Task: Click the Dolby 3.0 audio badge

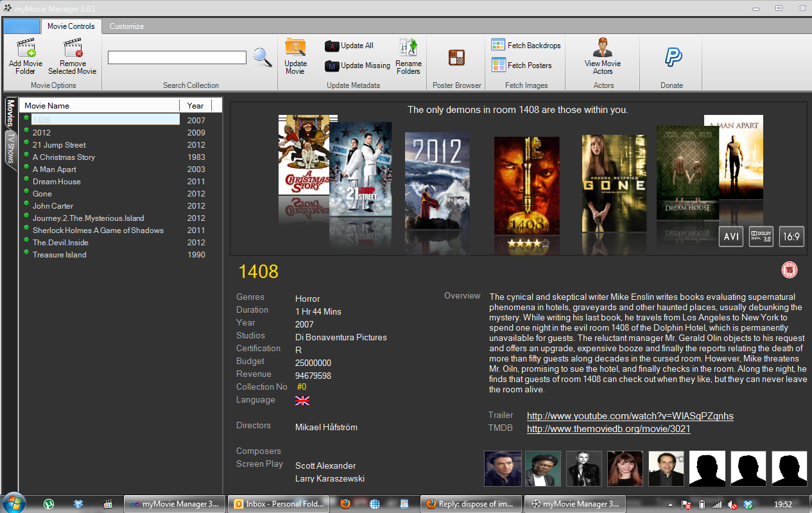Action: [761, 236]
